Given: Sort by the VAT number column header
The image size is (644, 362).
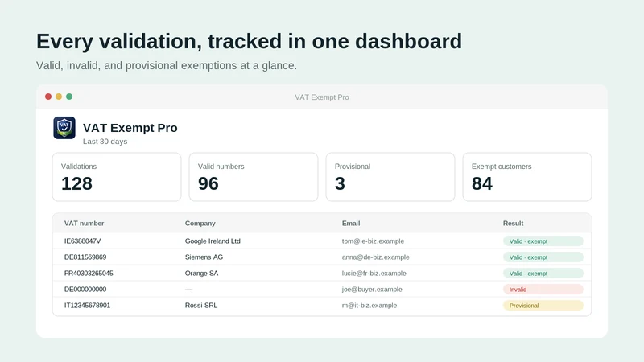Looking at the screenshot, I should pyautogui.click(x=84, y=224).
